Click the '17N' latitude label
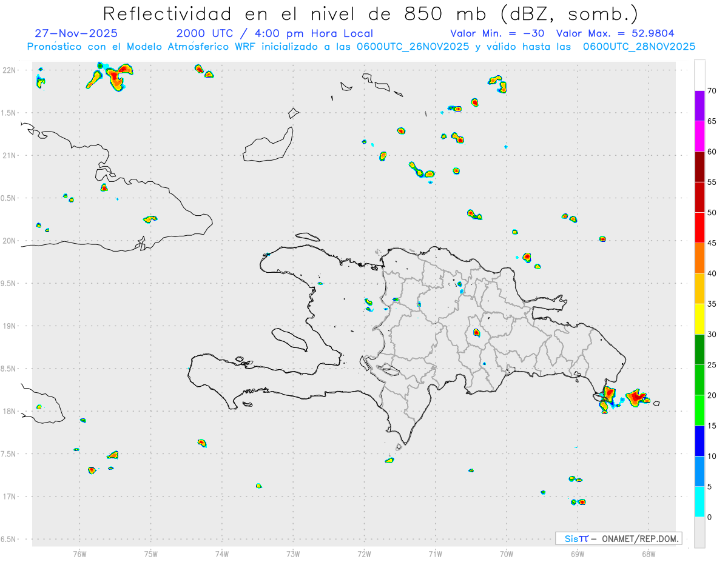Image resolution: width=728 pixels, height=562 pixels. coord(10,497)
